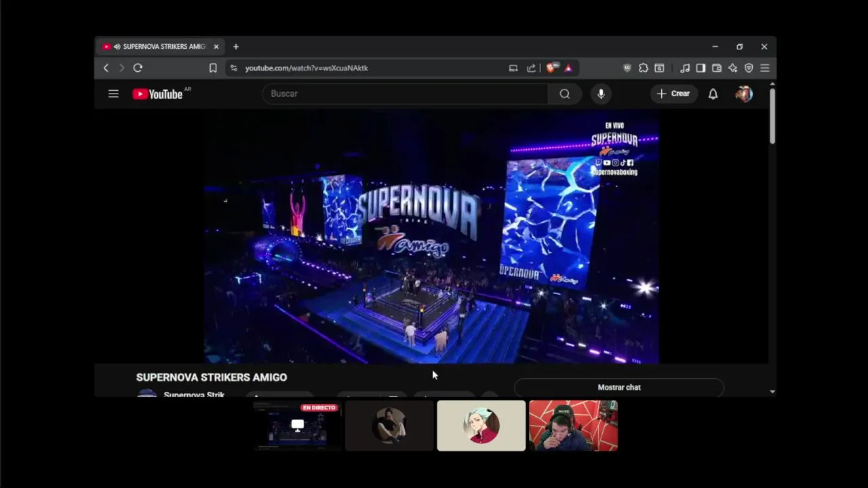Open the music note playlist icon
Image resolution: width=868 pixels, height=488 pixels.
685,68
